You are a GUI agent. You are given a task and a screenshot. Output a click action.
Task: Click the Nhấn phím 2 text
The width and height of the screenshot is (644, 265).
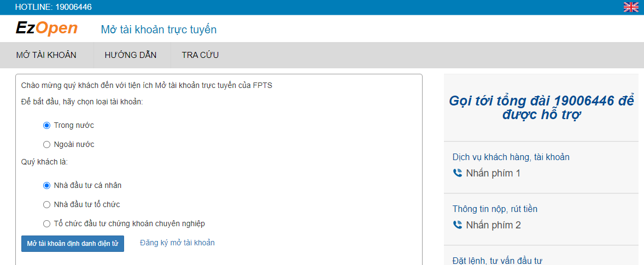click(493, 225)
